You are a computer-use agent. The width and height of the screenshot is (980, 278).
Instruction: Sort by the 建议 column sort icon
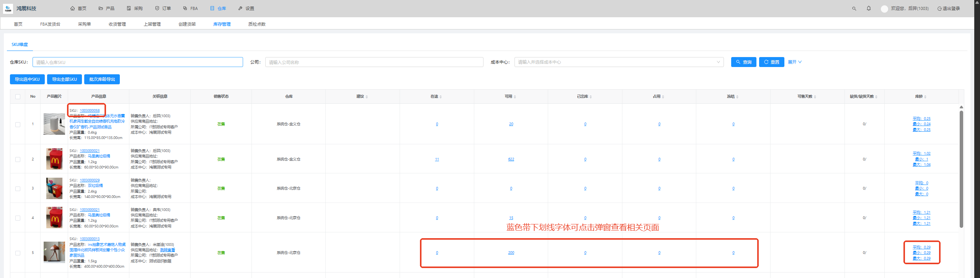click(x=367, y=97)
